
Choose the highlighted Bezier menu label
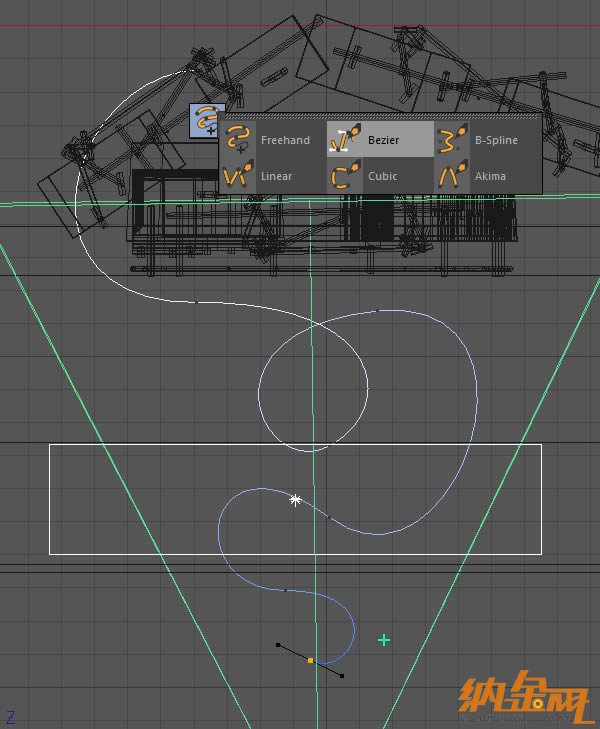coord(383,141)
